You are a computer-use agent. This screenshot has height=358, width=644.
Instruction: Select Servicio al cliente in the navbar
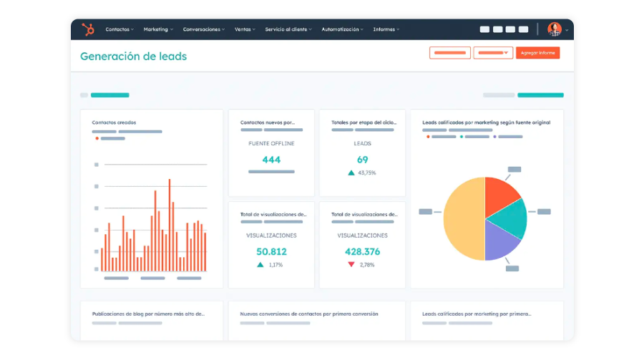(x=288, y=29)
